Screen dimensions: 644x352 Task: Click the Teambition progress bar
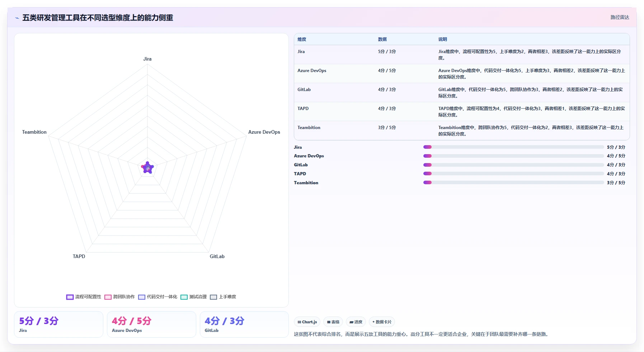point(513,182)
